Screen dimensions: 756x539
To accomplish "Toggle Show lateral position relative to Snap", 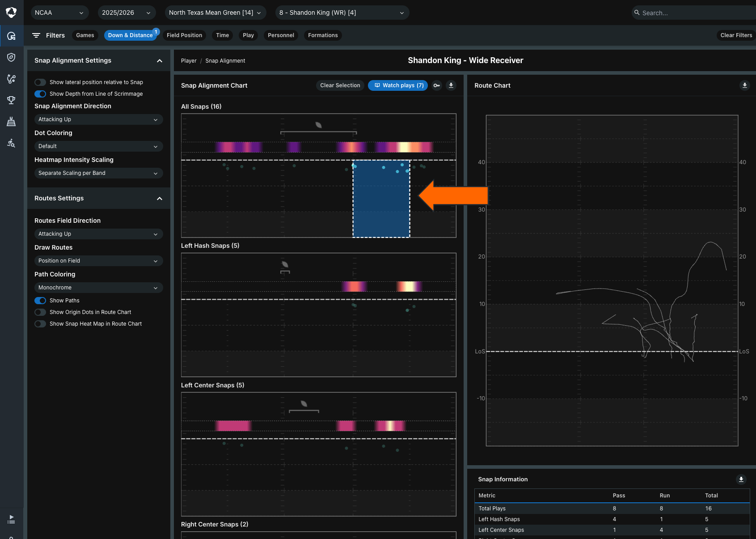I will click(x=40, y=82).
